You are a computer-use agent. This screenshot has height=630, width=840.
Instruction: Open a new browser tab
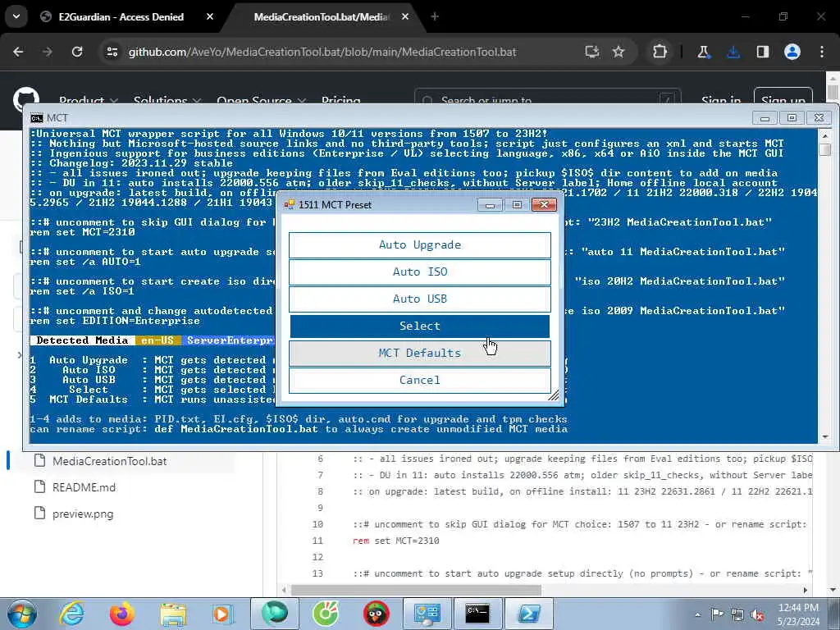click(x=435, y=16)
